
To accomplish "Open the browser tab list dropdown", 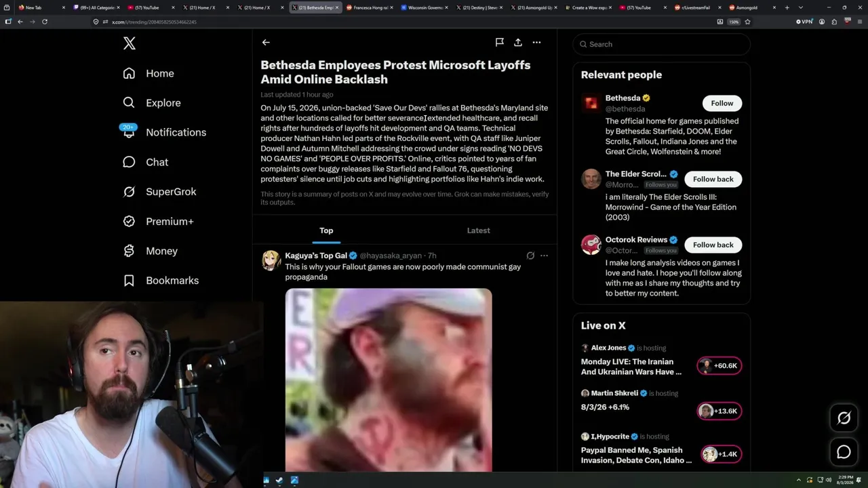I will [801, 7].
